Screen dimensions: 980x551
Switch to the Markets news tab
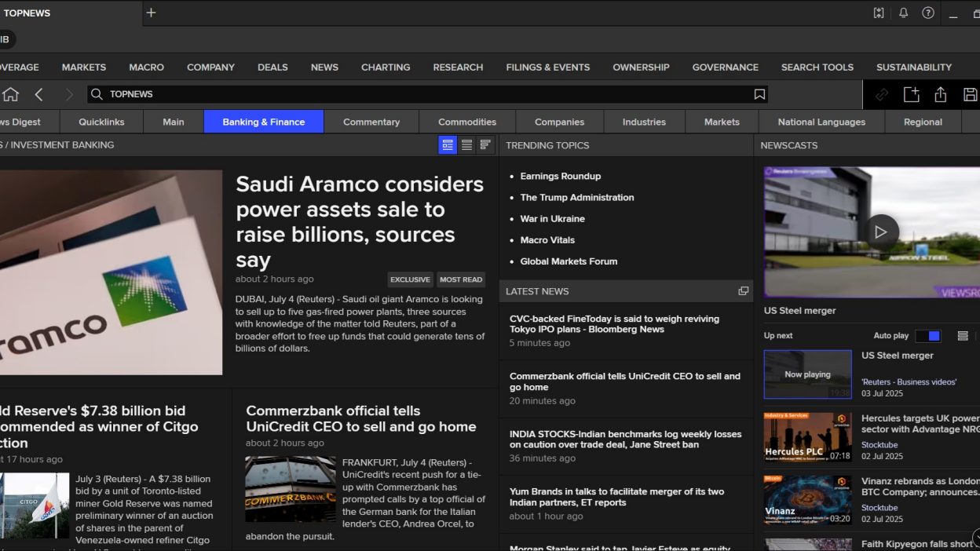point(722,122)
